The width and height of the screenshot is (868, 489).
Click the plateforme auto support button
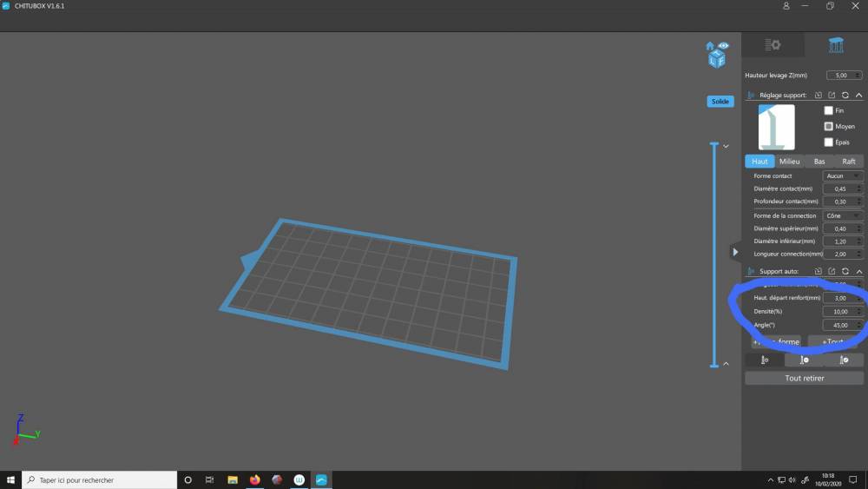(776, 341)
